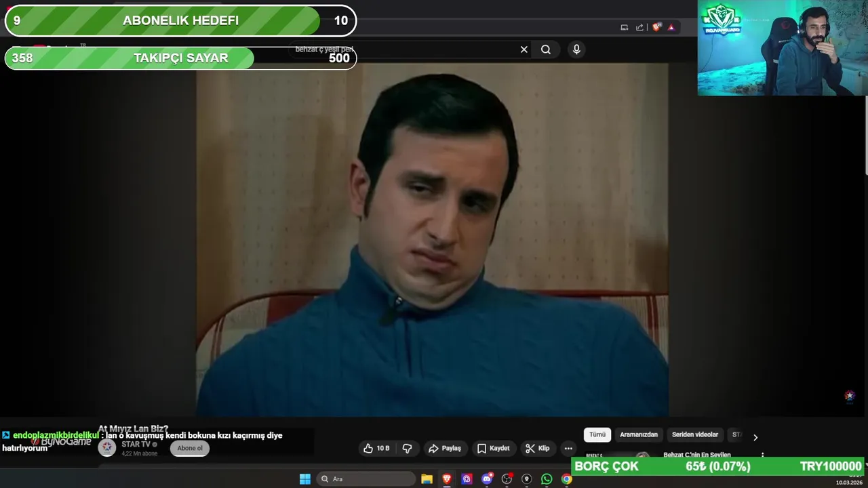The width and height of the screenshot is (868, 488).
Task: Select the Aramanızdan filter chip
Action: (639, 434)
